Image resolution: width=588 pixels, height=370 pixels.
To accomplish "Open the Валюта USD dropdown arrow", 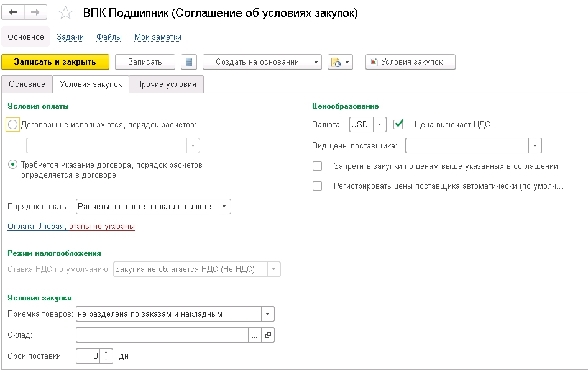I will (380, 125).
